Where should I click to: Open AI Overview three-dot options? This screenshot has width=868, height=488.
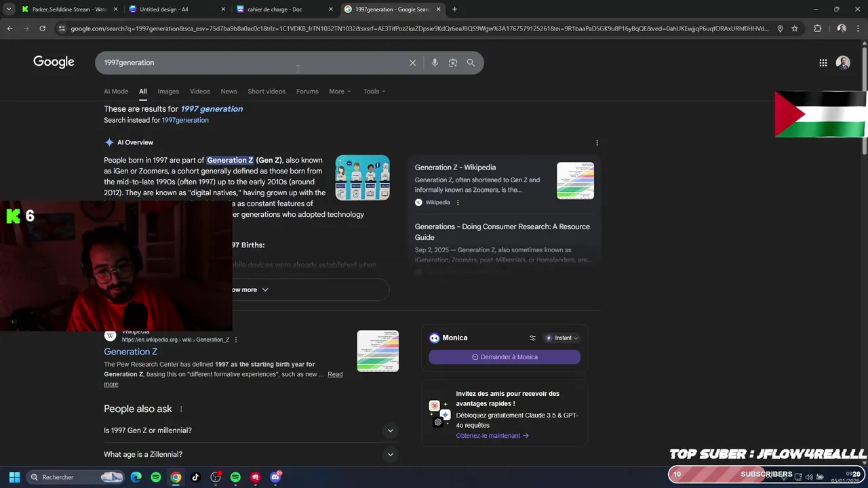[x=597, y=143]
